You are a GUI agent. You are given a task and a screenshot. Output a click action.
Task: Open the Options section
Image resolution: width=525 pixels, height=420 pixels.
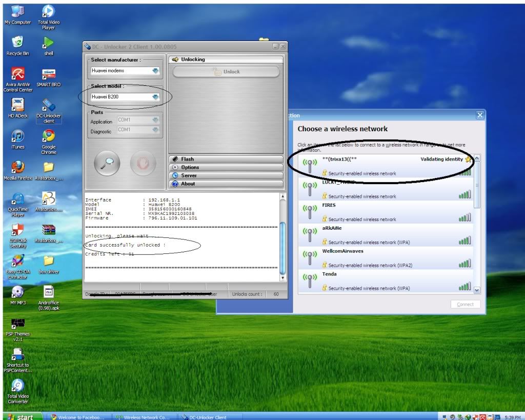(226, 167)
